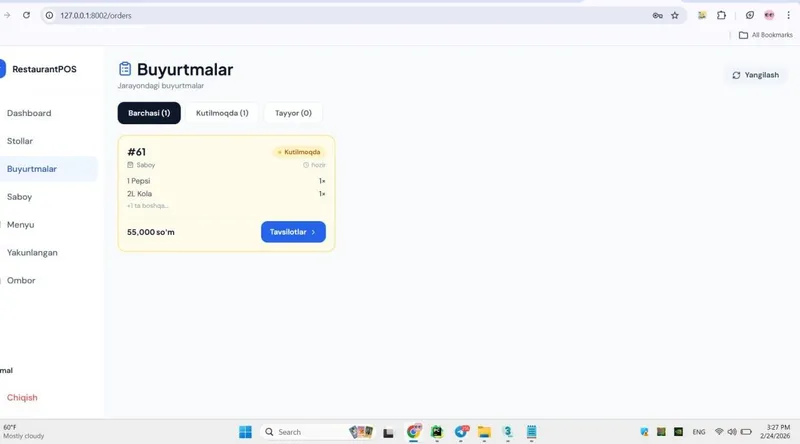Image resolution: width=800 pixels, height=444 pixels.
Task: Click the password key icon in address bar
Action: click(657, 15)
